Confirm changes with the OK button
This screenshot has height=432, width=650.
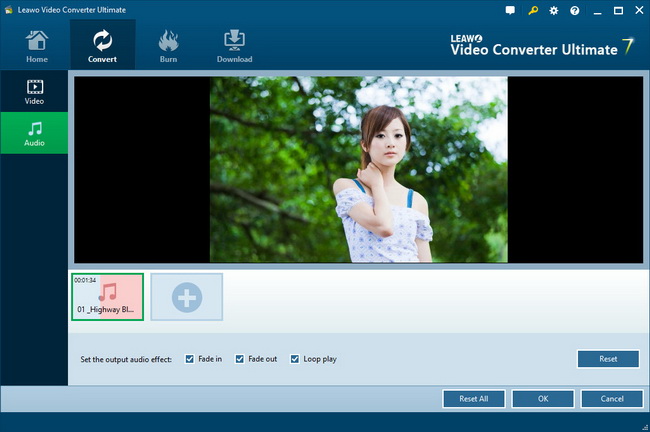pyautogui.click(x=542, y=398)
